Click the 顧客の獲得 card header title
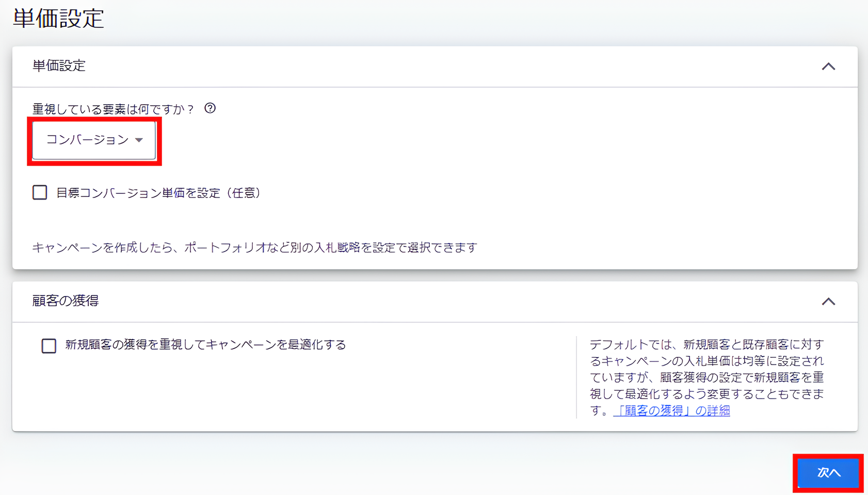This screenshot has width=868, height=495. (x=66, y=301)
